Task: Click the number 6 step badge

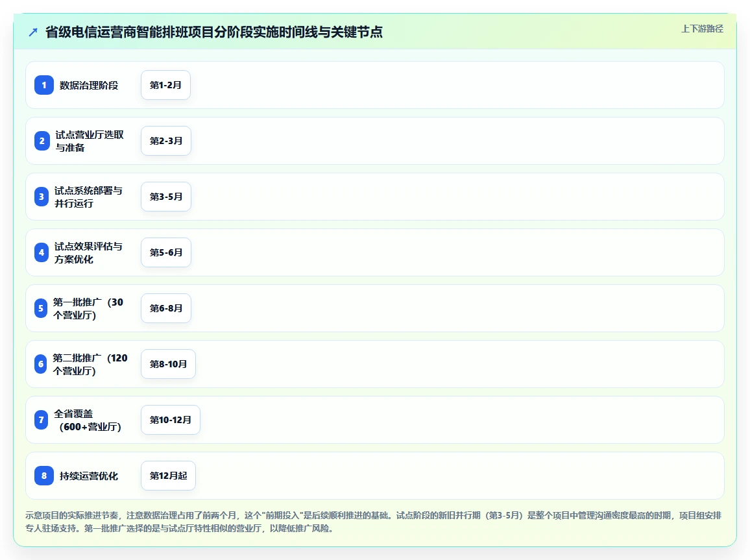Action: click(x=41, y=364)
